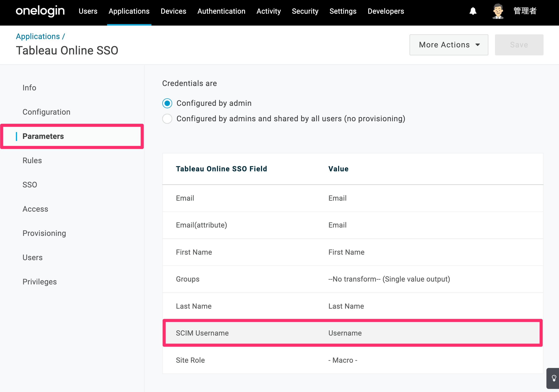This screenshot has height=392, width=559.
Task: Switch to the Configuration tab
Action: click(46, 112)
